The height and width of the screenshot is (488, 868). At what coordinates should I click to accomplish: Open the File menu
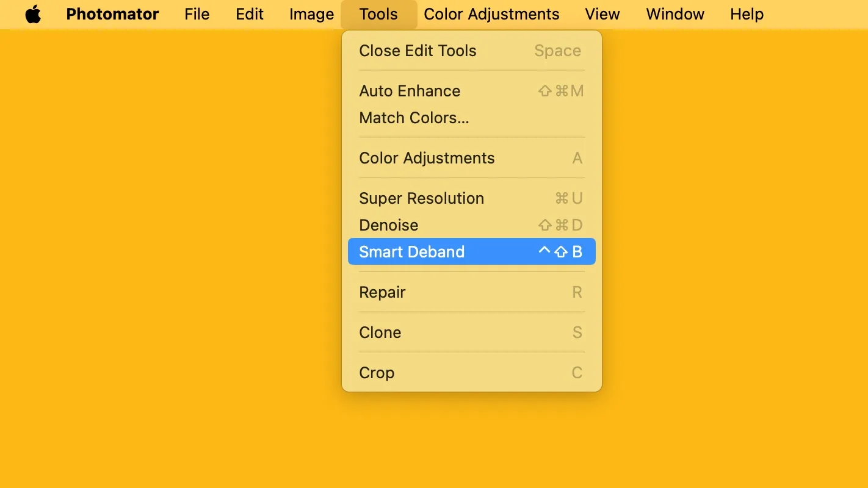click(197, 14)
